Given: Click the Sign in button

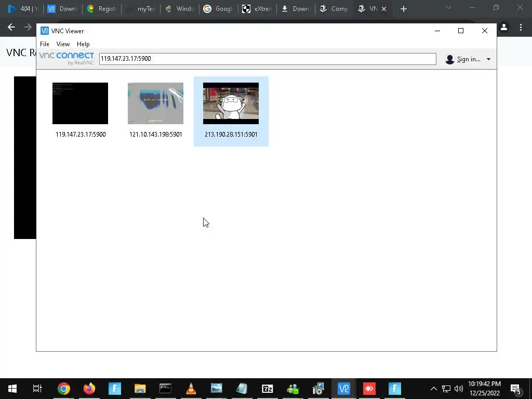Looking at the screenshot, I should pyautogui.click(x=469, y=59).
